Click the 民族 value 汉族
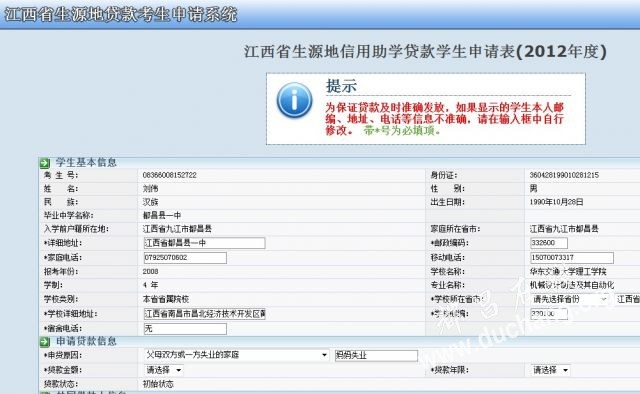 (x=150, y=202)
